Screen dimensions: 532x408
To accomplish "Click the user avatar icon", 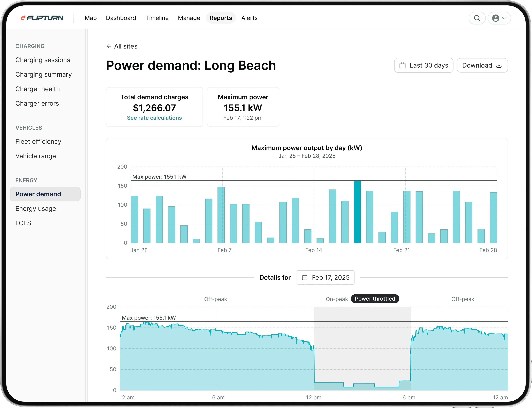I will 496,18.
